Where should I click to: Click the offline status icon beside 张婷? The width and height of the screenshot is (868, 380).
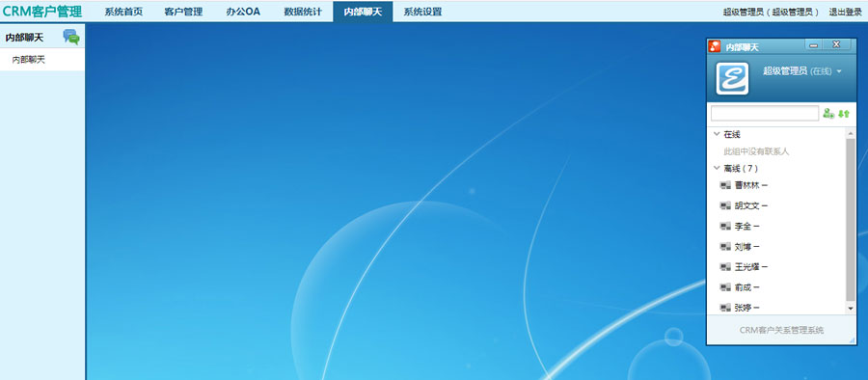pos(725,308)
